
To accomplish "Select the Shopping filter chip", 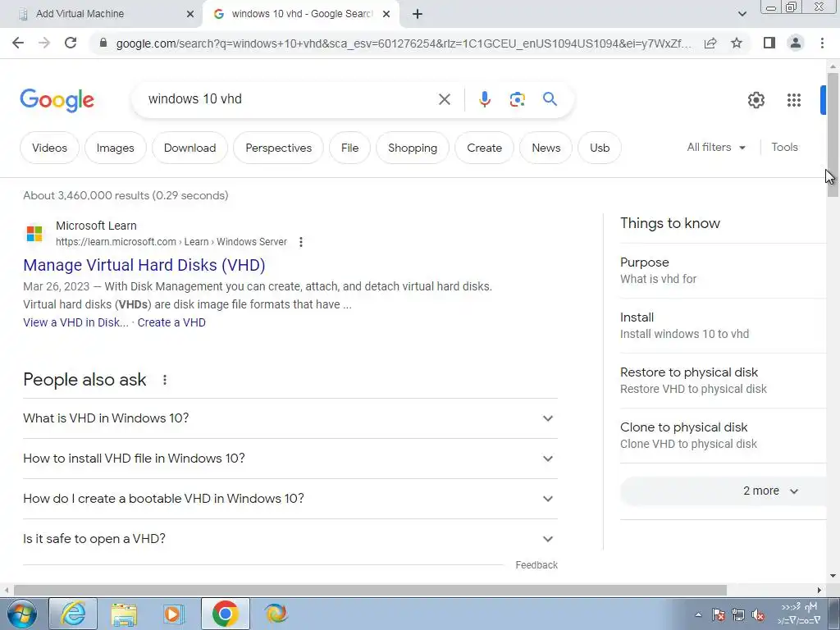I will tap(413, 148).
